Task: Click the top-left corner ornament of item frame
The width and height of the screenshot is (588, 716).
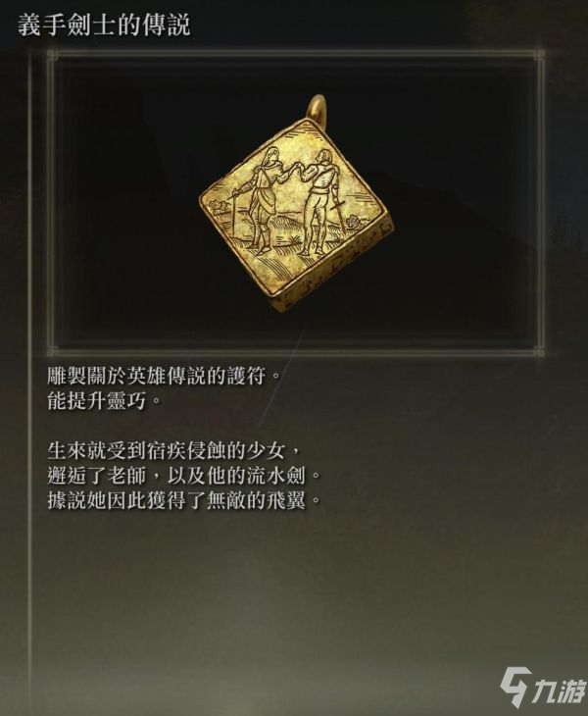Action: pos(52,57)
